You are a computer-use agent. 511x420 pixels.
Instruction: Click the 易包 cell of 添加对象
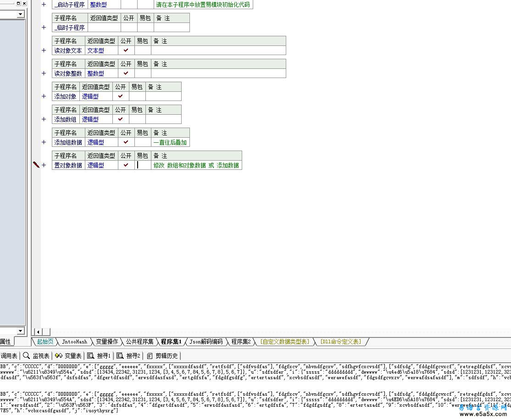click(137, 96)
